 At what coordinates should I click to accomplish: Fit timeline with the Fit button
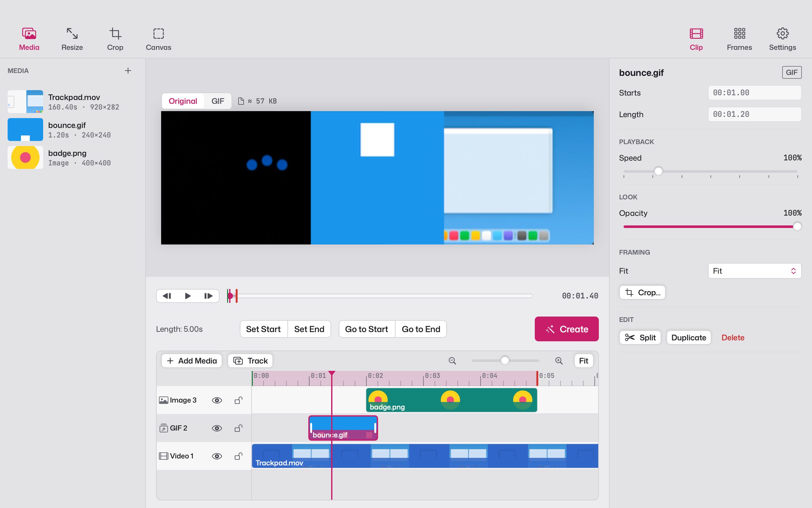tap(584, 360)
